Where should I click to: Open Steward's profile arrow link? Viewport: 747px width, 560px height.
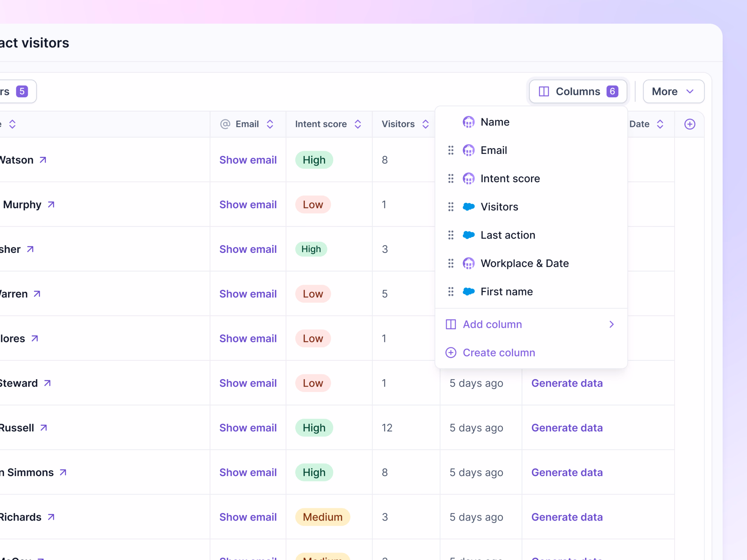(47, 383)
